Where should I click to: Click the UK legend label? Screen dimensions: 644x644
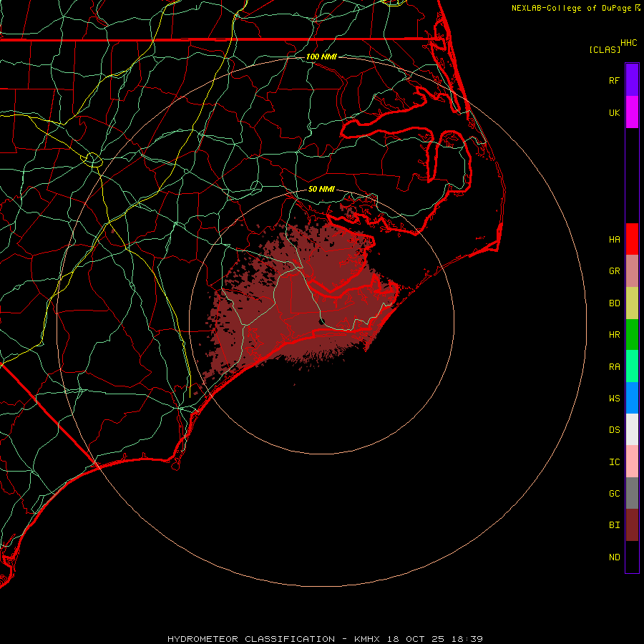coord(614,112)
